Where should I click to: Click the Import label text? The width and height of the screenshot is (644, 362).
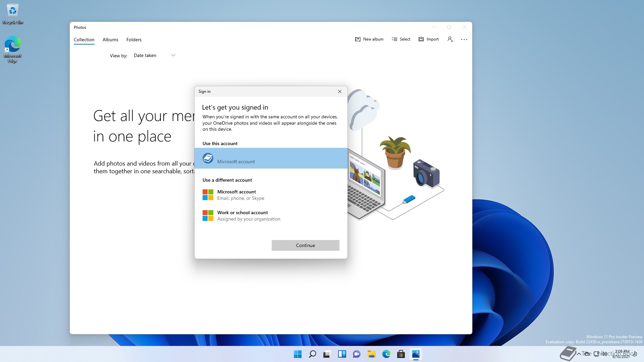(433, 39)
